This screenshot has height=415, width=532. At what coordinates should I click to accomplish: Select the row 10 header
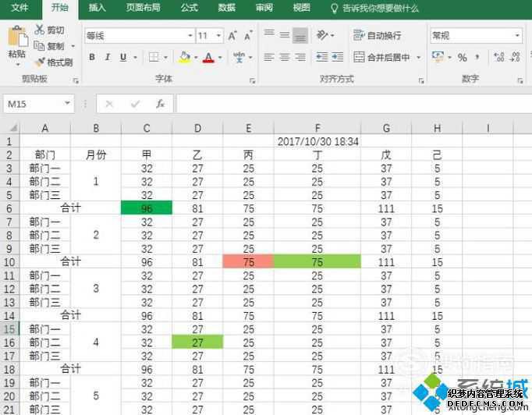[x=9, y=262]
